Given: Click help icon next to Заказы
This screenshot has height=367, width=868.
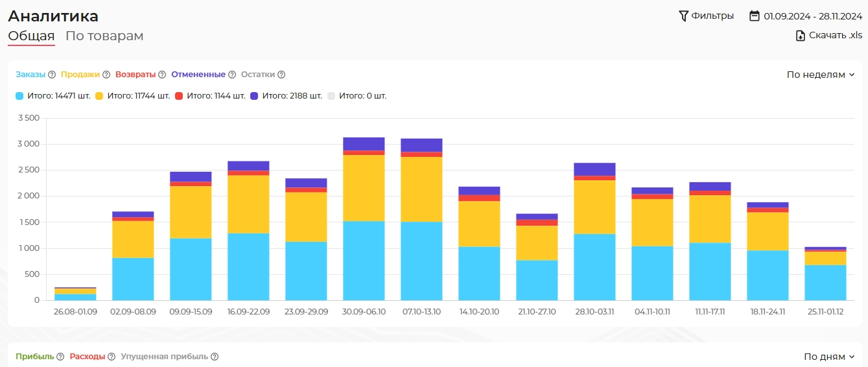Looking at the screenshot, I should (x=52, y=75).
